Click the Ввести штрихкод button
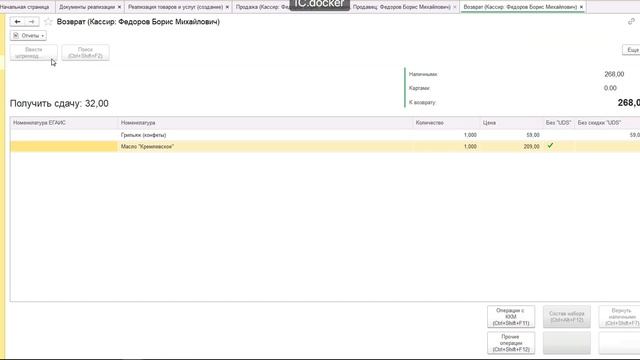The height and width of the screenshot is (360, 640). pos(34,53)
